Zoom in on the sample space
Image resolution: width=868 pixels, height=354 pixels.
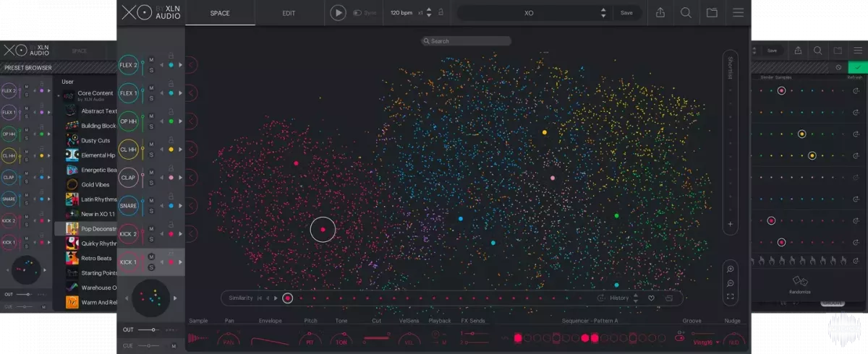pos(731,269)
